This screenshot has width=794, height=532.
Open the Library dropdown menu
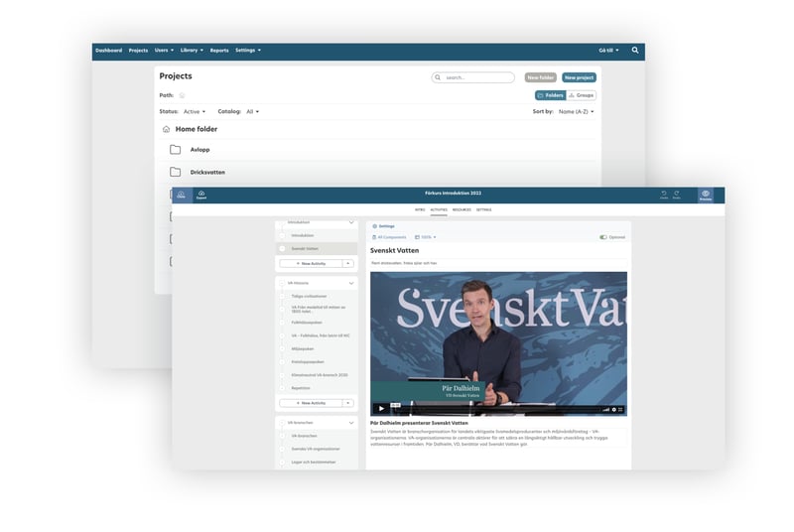[x=192, y=50]
